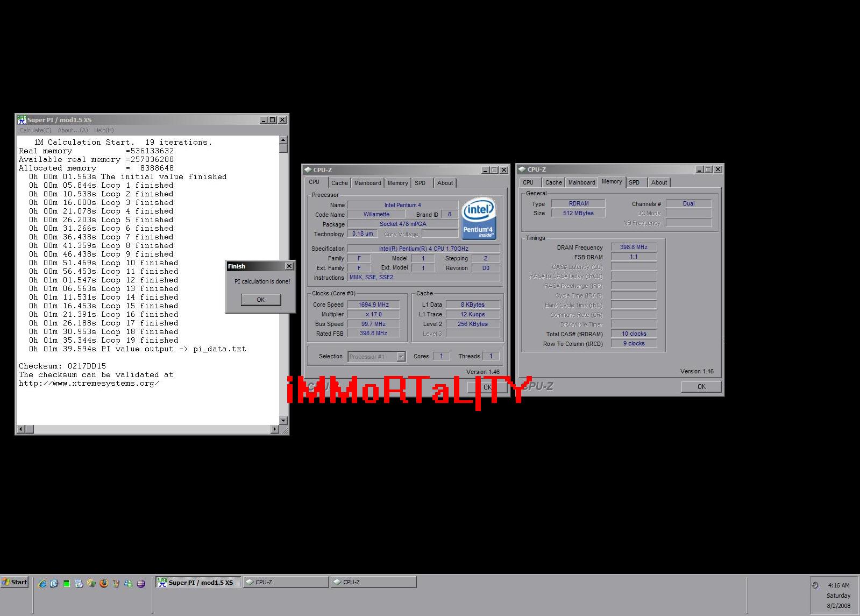
Task: Click the DRAM Frequency 398.8 MHz field
Action: 634,247
